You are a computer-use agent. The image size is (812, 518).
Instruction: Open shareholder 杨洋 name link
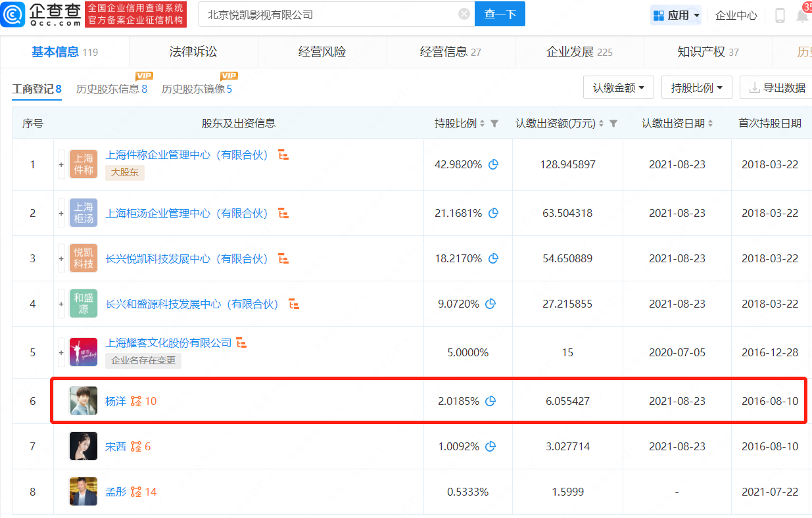tap(116, 401)
